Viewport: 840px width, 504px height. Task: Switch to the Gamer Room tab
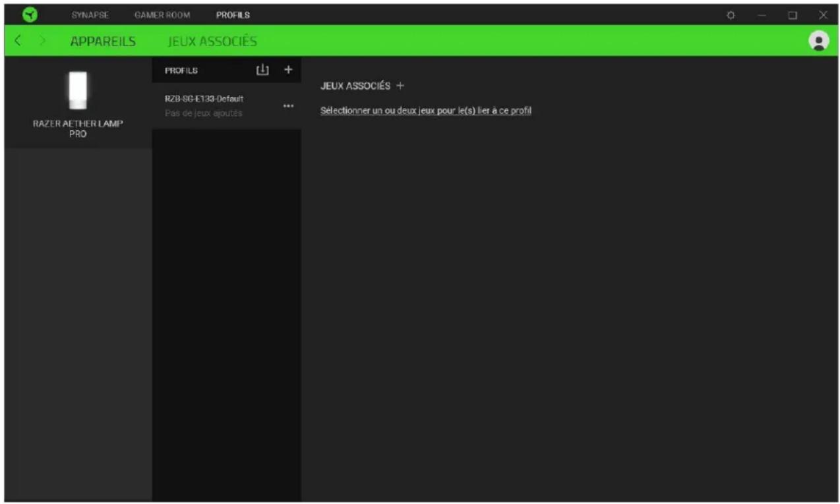[162, 14]
